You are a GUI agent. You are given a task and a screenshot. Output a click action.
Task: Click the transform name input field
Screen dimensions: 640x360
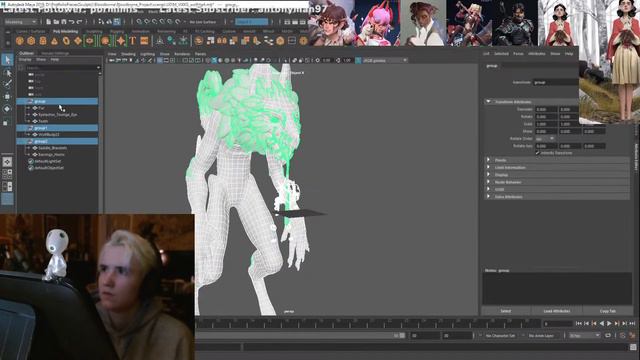point(556,82)
